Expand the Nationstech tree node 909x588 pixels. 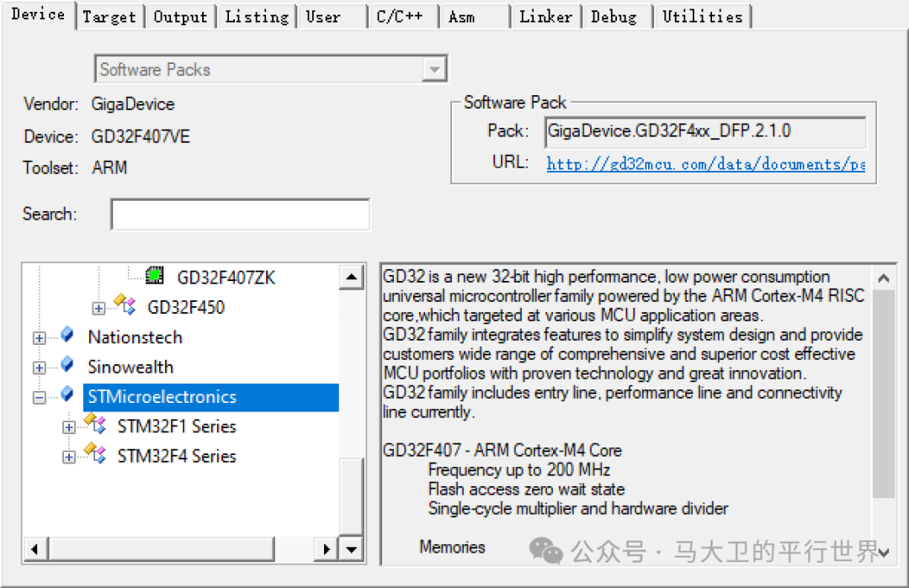tap(38, 336)
